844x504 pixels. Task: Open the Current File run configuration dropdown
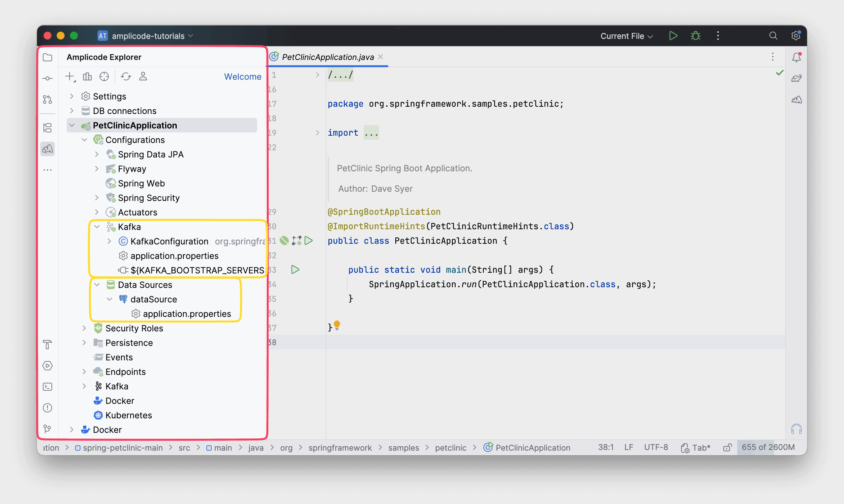click(626, 36)
